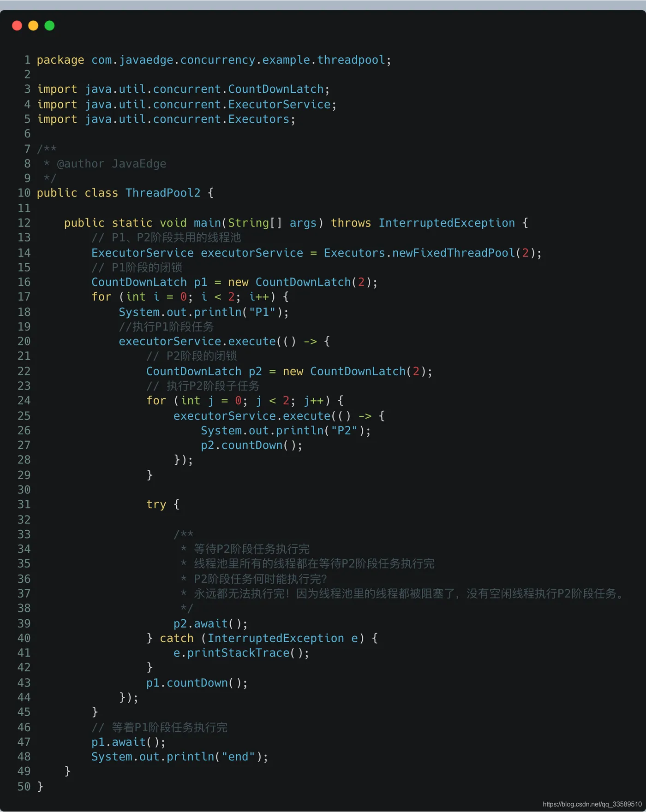The image size is (646, 812).
Task: Click InterruptedException in main signature
Action: pyautogui.click(x=447, y=223)
